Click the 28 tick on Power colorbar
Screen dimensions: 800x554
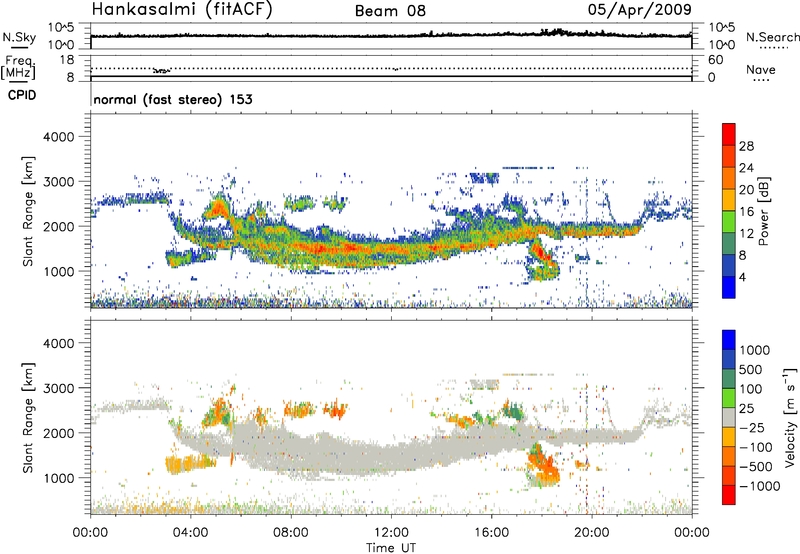(746, 146)
